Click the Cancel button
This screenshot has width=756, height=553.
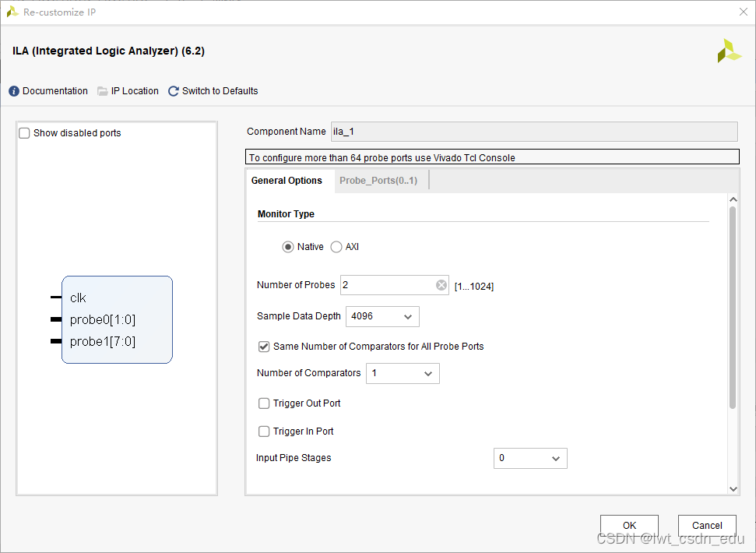point(707,525)
